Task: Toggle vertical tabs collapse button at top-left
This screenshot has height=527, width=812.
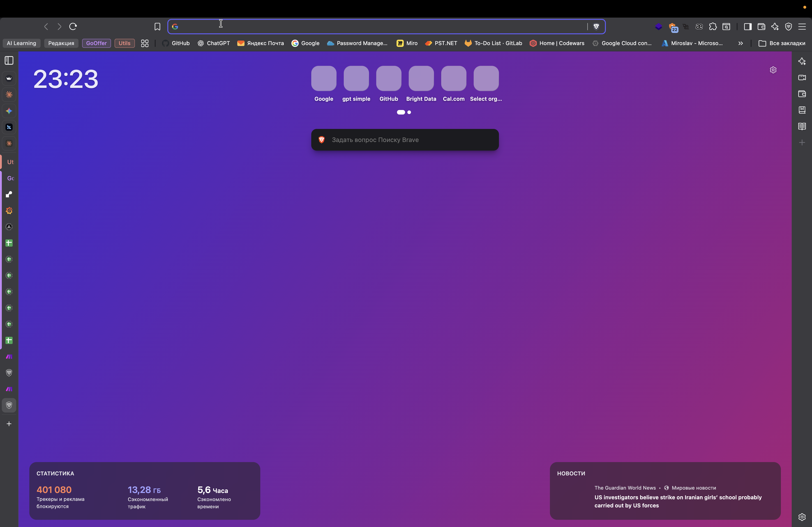Action: pos(9,60)
